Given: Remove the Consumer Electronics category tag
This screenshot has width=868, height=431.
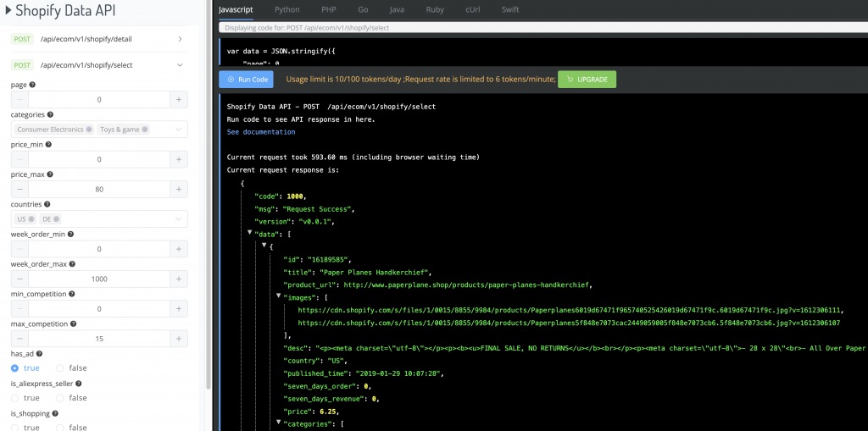Looking at the screenshot, I should point(88,130).
